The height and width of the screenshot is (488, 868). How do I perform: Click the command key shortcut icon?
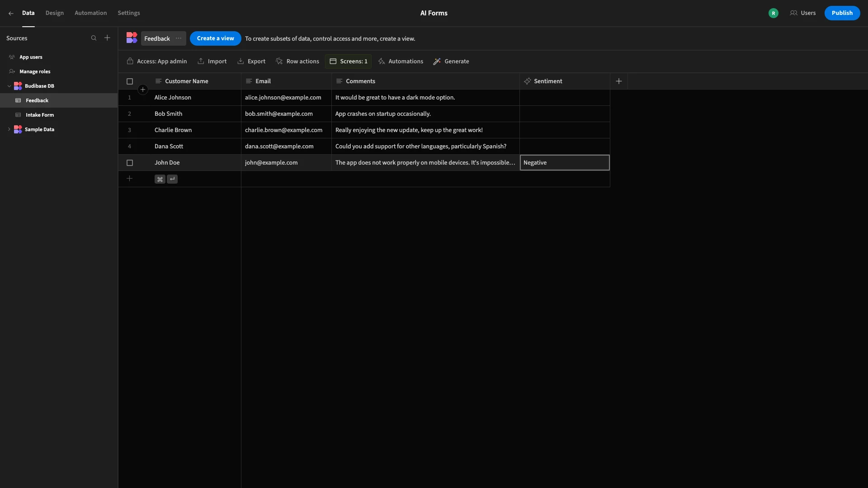160,179
